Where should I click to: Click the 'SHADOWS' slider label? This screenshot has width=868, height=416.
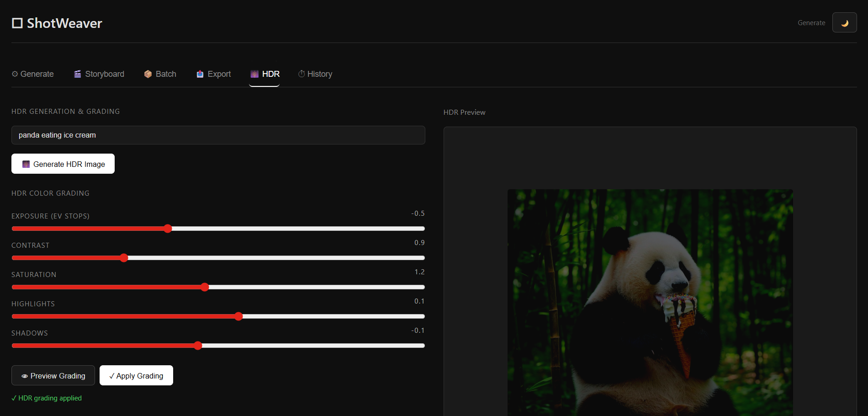pos(30,333)
